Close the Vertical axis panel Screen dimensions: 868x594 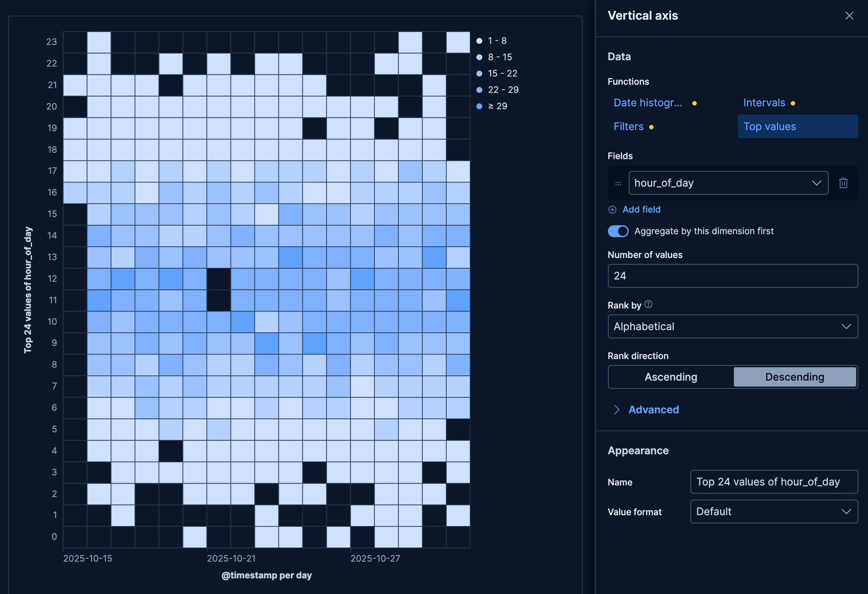click(x=849, y=16)
